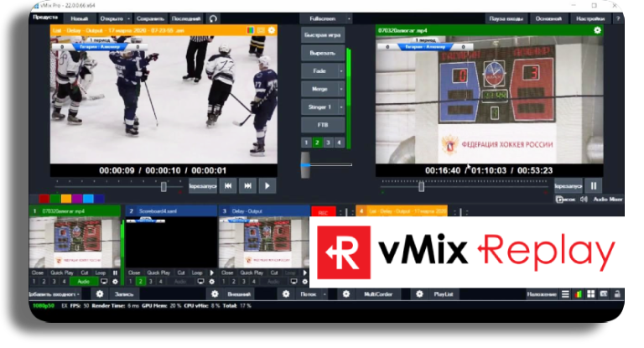Skip to previous item in preview
644x348 pixels.
pyautogui.click(x=228, y=186)
